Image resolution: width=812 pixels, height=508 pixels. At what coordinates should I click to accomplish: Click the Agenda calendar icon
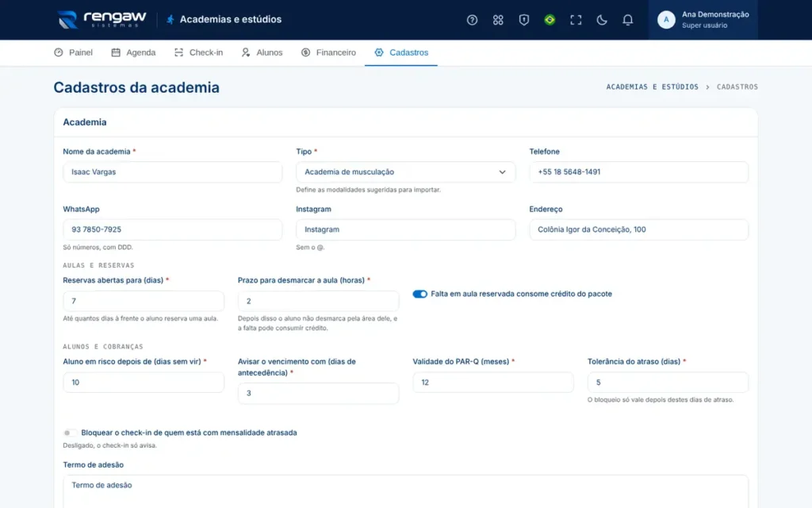pos(116,52)
